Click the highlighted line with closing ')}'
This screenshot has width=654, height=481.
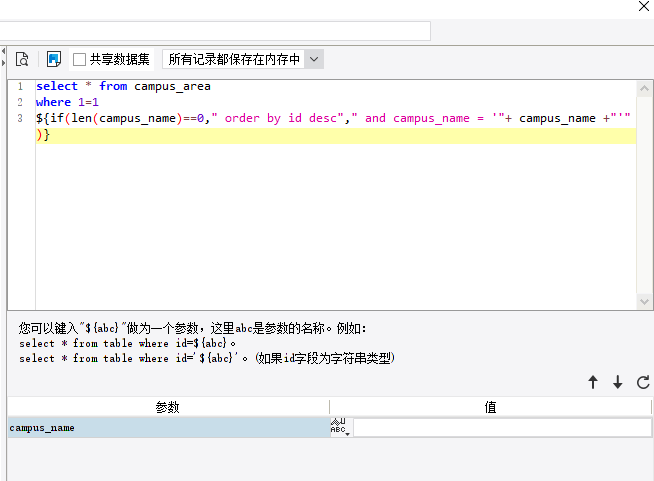pyautogui.click(x=335, y=135)
